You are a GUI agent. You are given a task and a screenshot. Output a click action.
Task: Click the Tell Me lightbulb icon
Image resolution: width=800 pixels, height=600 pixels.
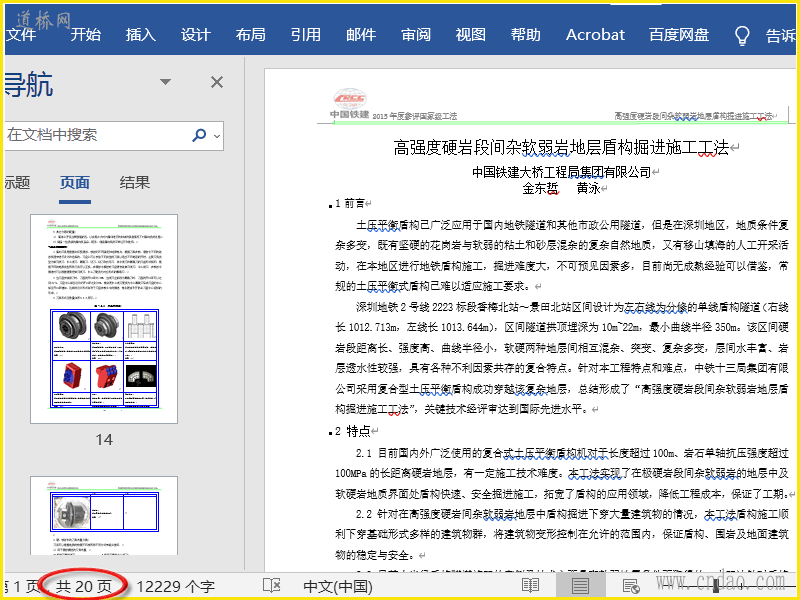point(742,35)
